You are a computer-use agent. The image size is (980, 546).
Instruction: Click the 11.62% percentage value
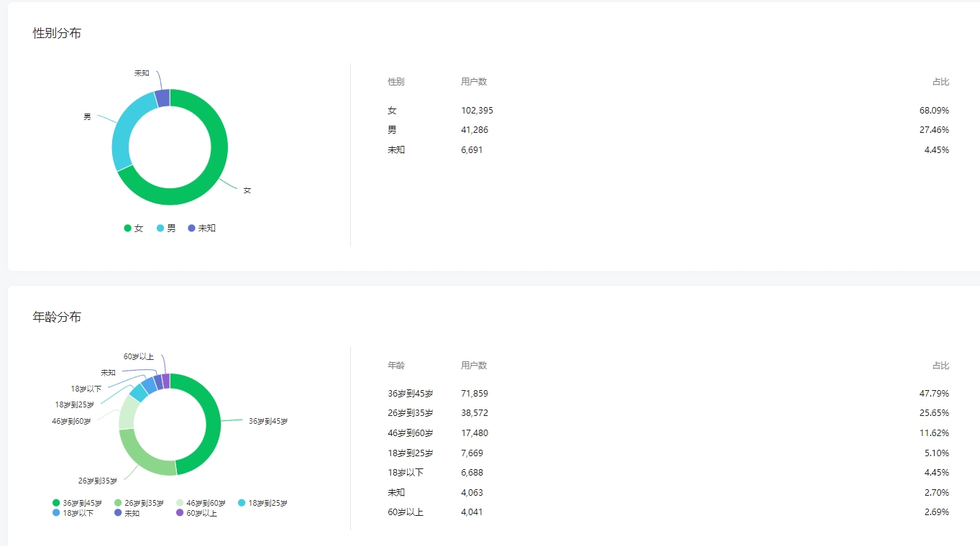pos(934,433)
